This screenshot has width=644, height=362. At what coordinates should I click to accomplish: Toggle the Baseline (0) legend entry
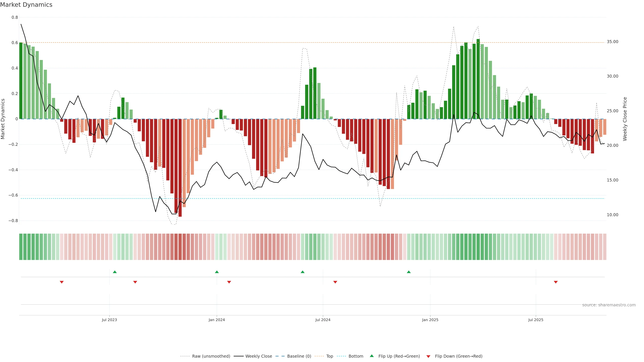tap(299, 356)
